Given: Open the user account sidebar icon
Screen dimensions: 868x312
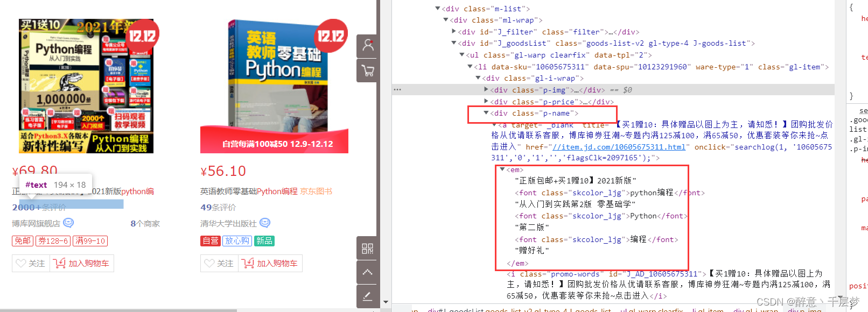Looking at the screenshot, I should tap(368, 46).
